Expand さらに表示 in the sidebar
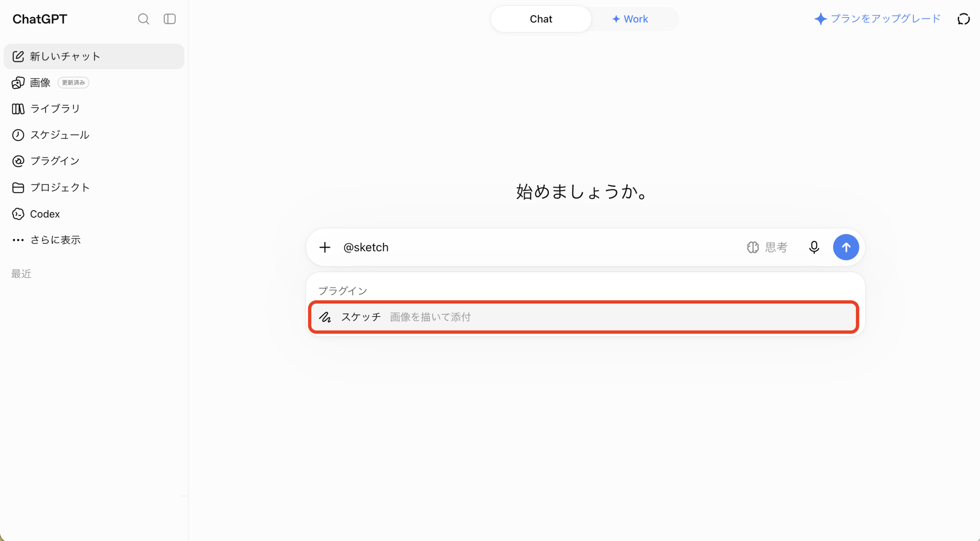 (94, 240)
